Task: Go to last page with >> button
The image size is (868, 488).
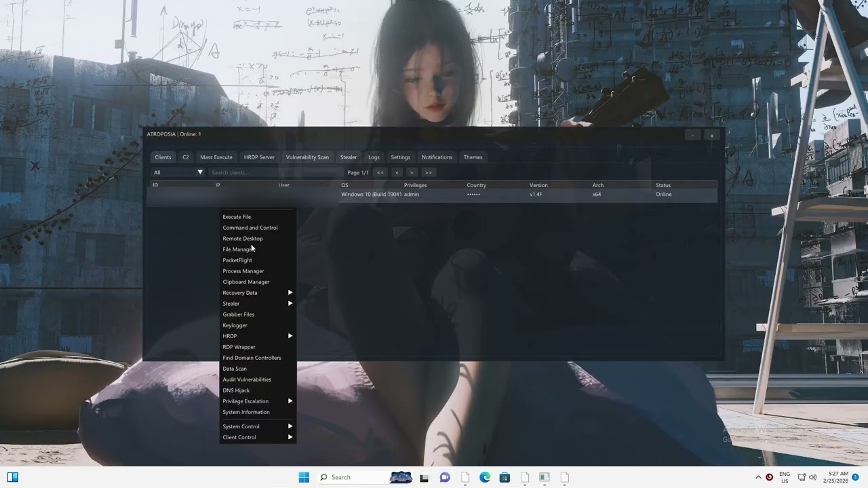Action: [428, 172]
